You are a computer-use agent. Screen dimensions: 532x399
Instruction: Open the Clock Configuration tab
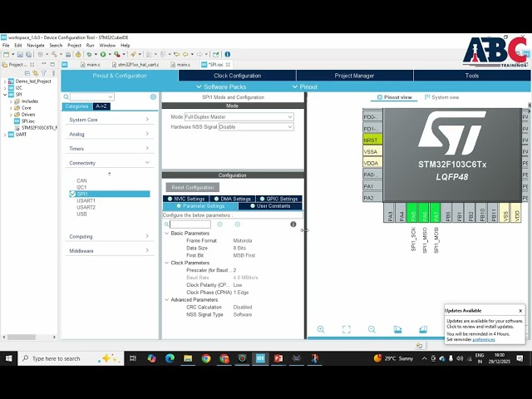point(237,76)
